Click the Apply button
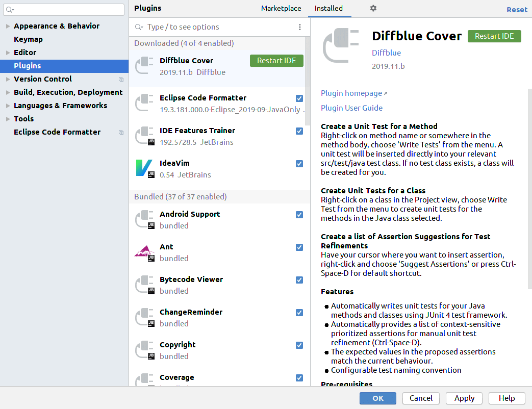532x409 pixels. pos(464,398)
